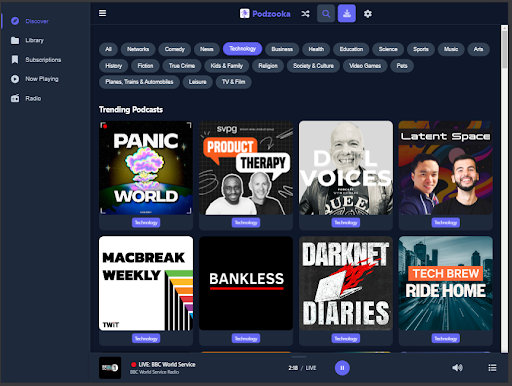The width and height of the screenshot is (512, 386).
Task: Filter by Society & Culture category
Action: pyautogui.click(x=313, y=66)
